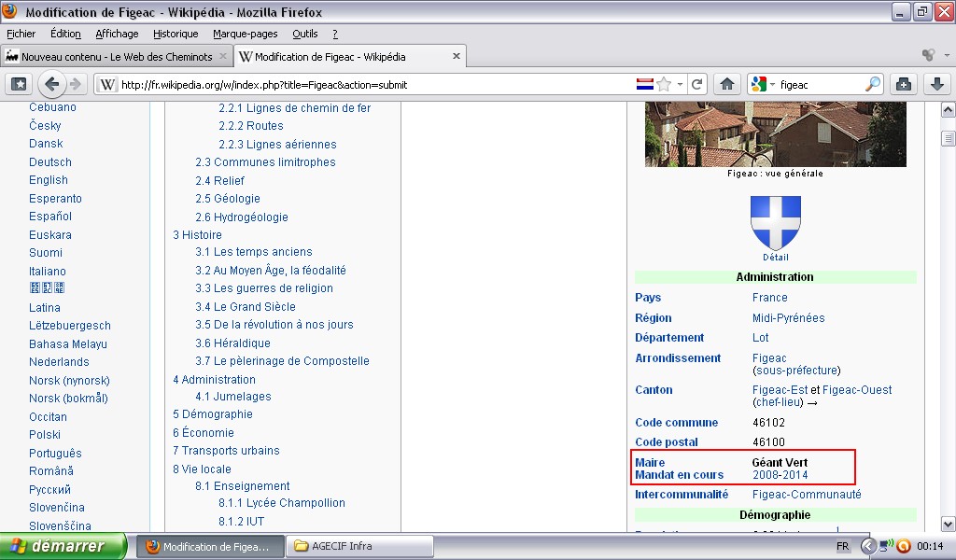This screenshot has width=956, height=560.
Task: Open the Fichier menu
Action: 21,34
